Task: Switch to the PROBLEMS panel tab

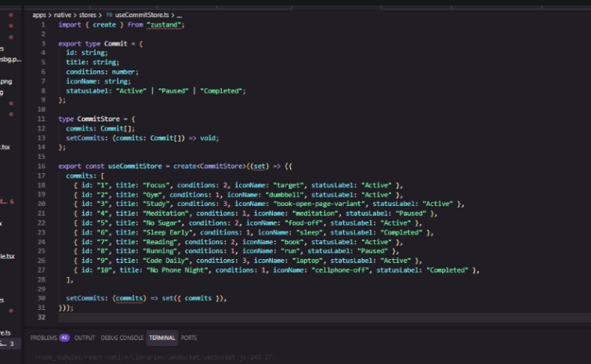Action: (x=43, y=337)
